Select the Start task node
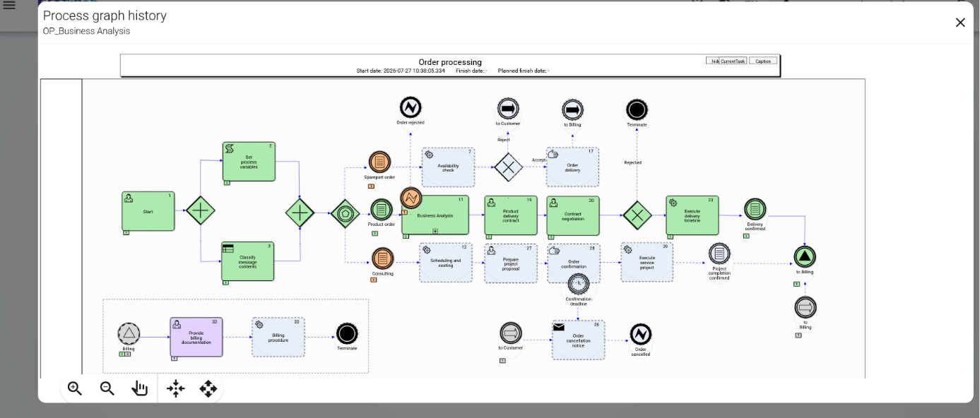980x418 pixels. 148,211
